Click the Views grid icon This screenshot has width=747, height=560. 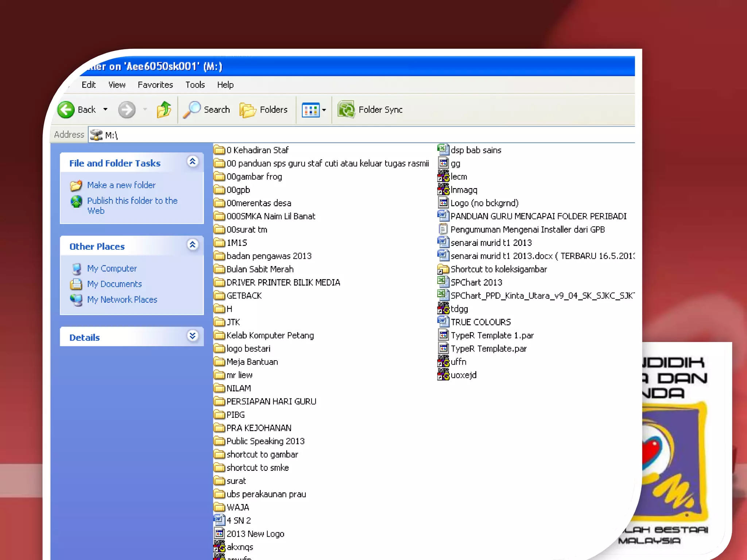pos(310,110)
